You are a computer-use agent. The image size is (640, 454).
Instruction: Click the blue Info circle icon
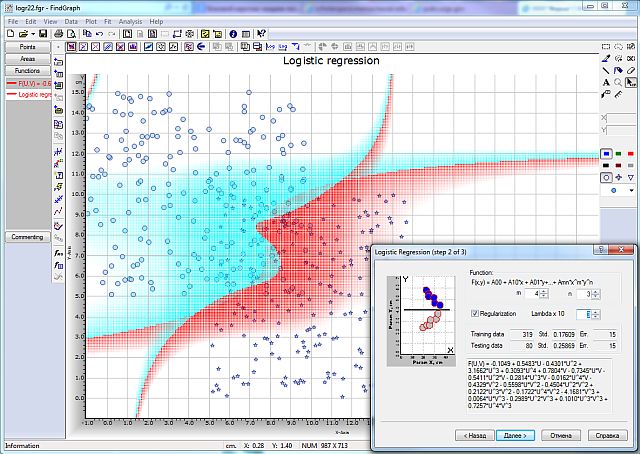[233, 34]
